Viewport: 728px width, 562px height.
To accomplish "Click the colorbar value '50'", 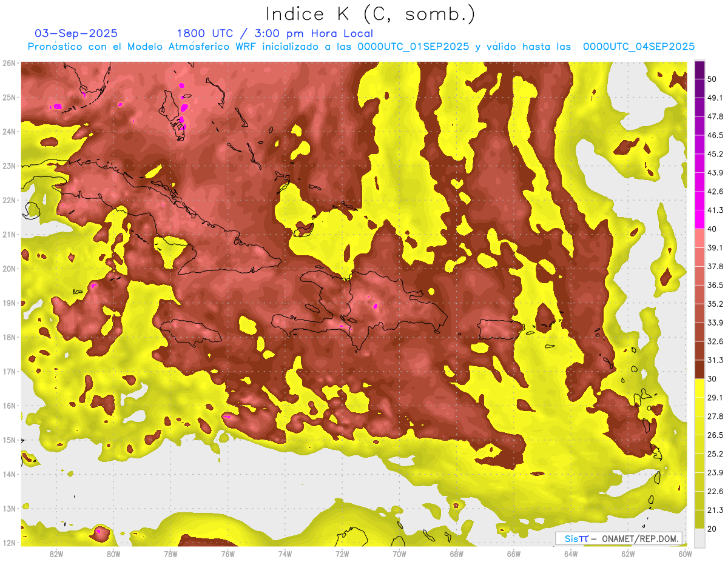I will pyautogui.click(x=712, y=79).
